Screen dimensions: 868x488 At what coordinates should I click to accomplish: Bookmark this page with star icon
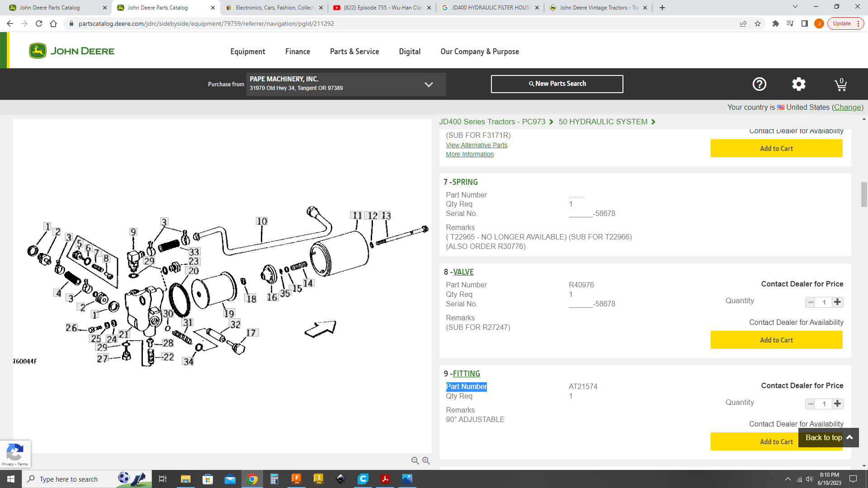[758, 23]
